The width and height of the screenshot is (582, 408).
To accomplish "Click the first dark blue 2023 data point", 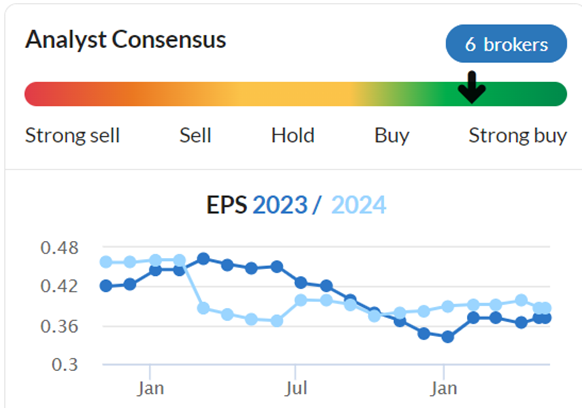I will point(106,286).
